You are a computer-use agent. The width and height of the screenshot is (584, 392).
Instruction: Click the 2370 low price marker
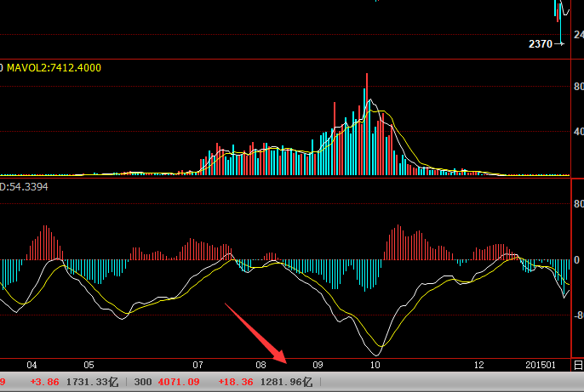[541, 43]
